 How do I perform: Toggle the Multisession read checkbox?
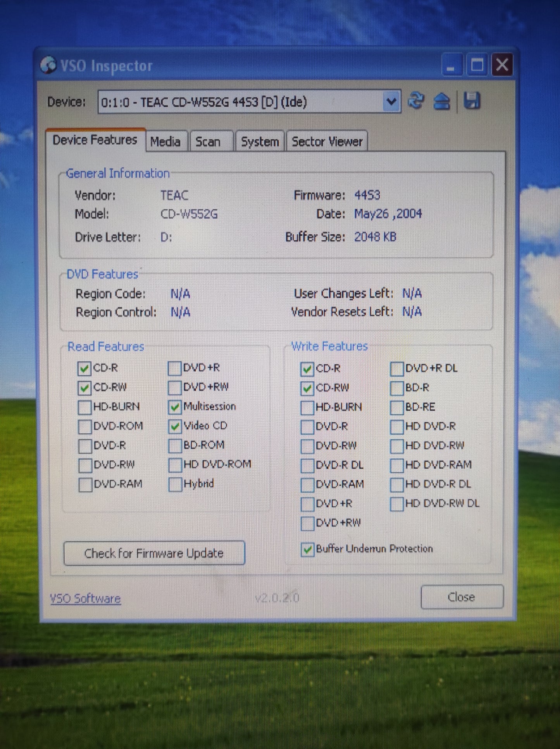coord(175,407)
